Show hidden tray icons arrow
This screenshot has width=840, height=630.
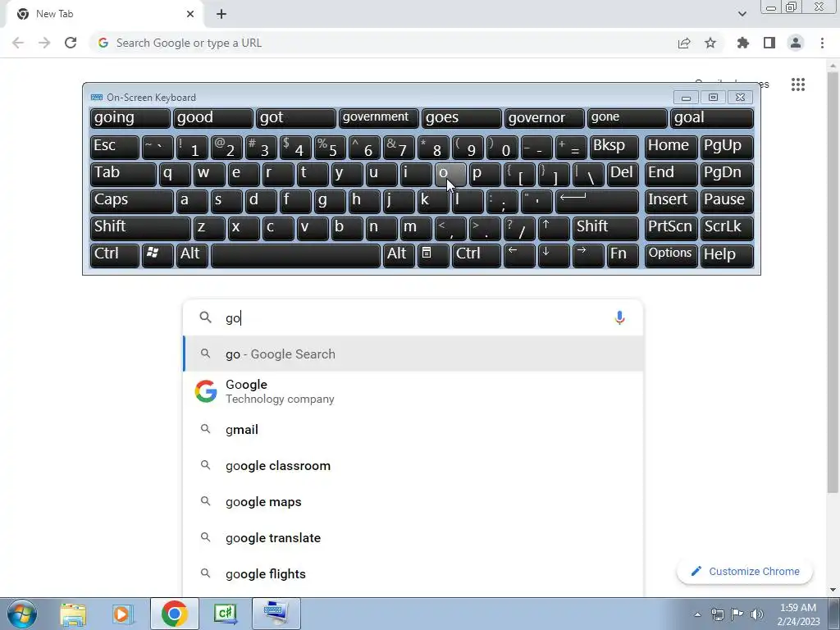pyautogui.click(x=697, y=614)
